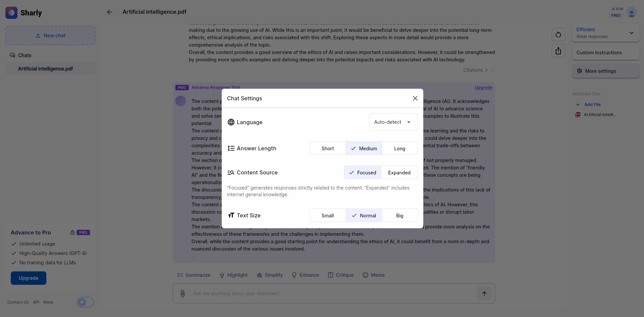
Task: Click the assistant avatar circle
Action: [181, 101]
